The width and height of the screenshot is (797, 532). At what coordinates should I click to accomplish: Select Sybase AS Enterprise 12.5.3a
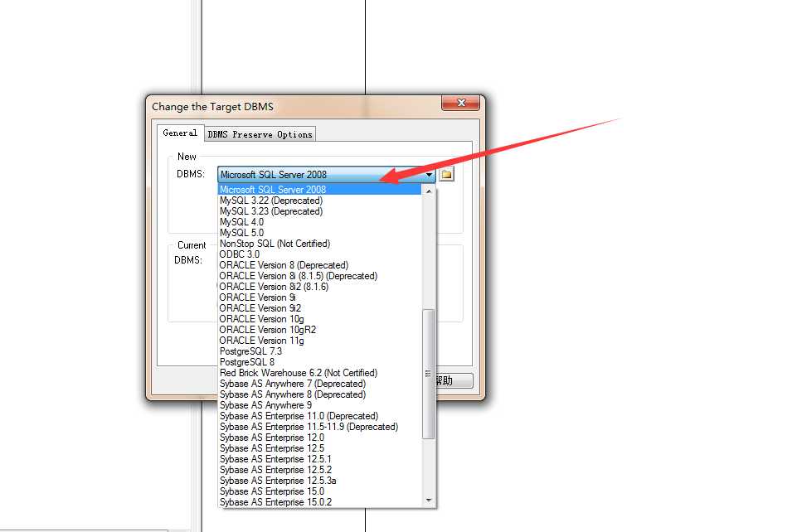[320, 481]
